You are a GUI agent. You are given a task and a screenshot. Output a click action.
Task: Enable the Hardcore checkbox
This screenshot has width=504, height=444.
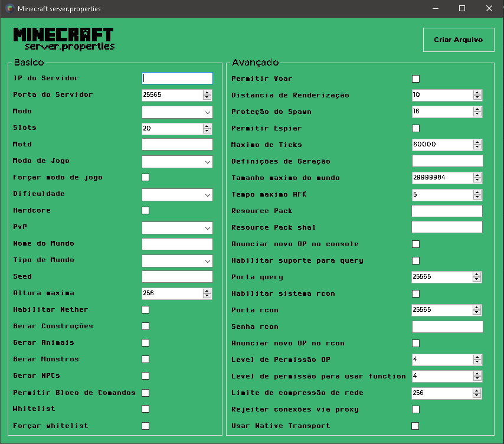(145, 210)
